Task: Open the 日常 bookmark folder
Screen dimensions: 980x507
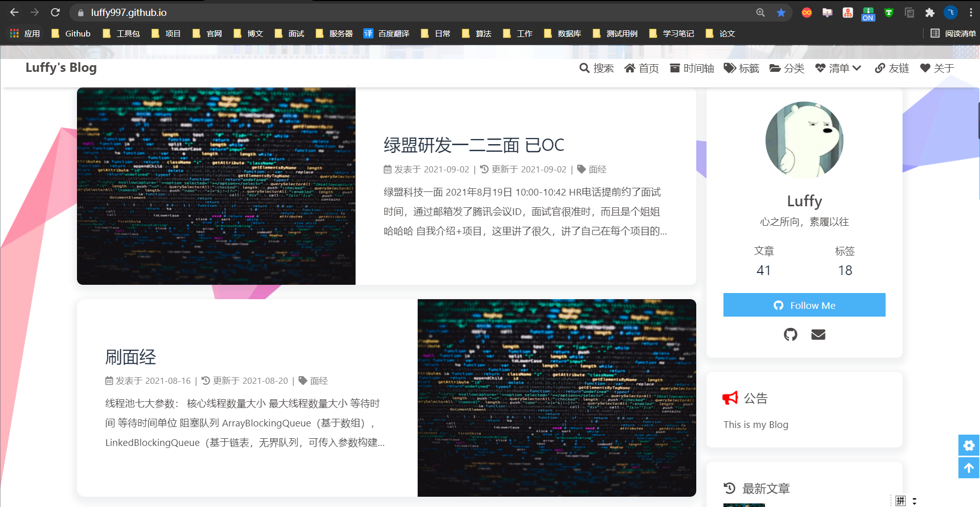Action: (x=436, y=33)
